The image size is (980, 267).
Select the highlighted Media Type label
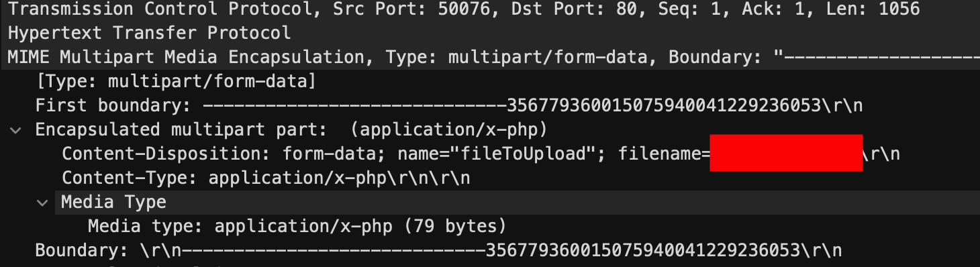[x=113, y=202]
